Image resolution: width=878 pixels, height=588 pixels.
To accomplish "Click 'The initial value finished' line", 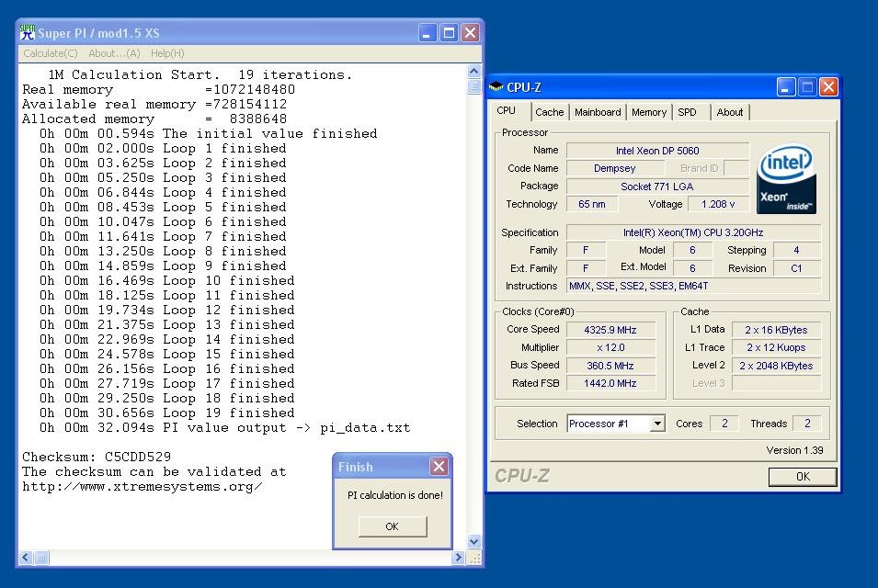I will tap(209, 134).
